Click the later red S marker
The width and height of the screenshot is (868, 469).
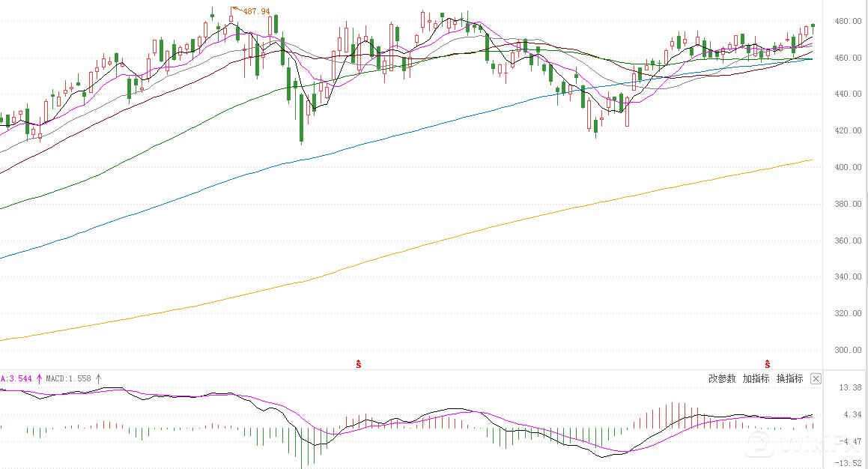click(767, 364)
